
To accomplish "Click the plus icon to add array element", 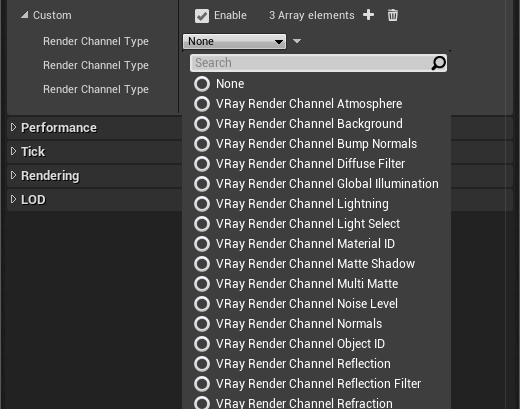I will click(368, 15).
